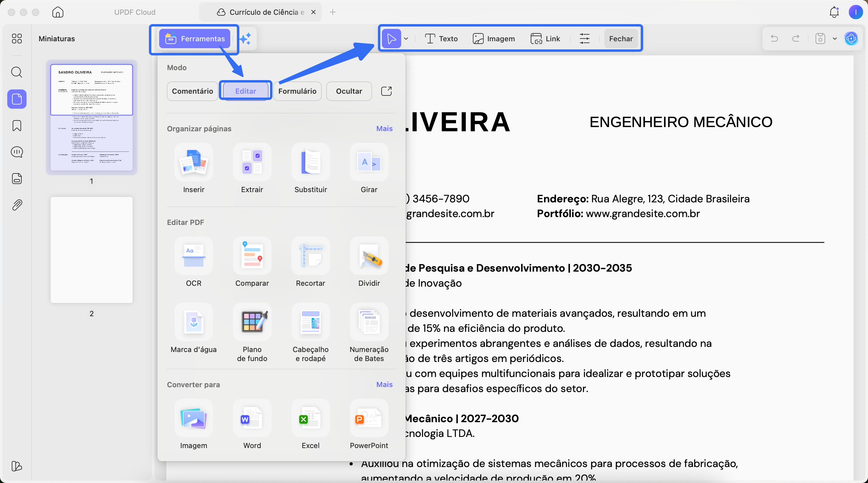Screen dimensions: 868x483
Task: Select the Currículo de Ciência document tab
Action: coord(260,12)
